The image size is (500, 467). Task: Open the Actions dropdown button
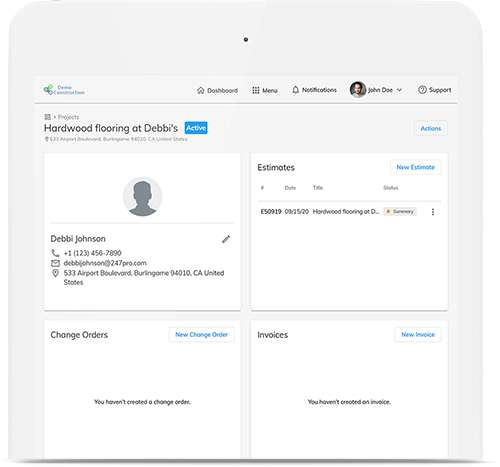tap(431, 128)
